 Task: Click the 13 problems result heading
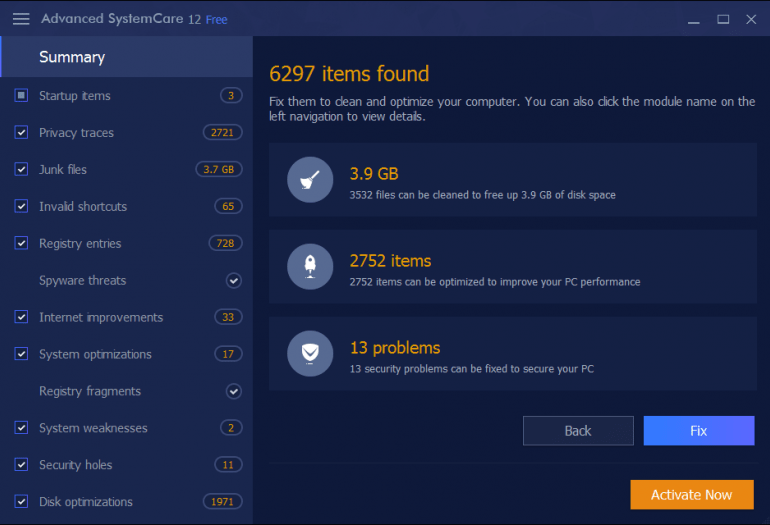pos(395,348)
